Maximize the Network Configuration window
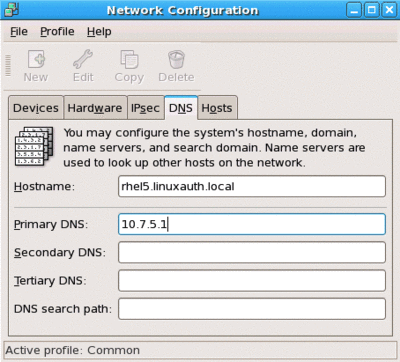This screenshot has width=400, height=362. tap(372, 10)
